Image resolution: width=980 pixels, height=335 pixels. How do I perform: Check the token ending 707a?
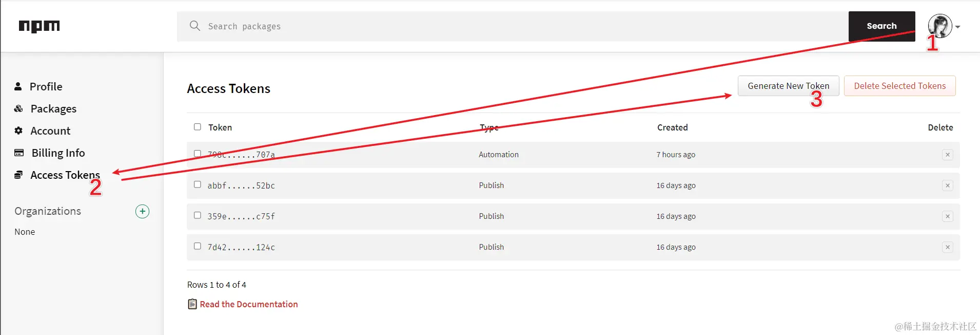(x=198, y=154)
